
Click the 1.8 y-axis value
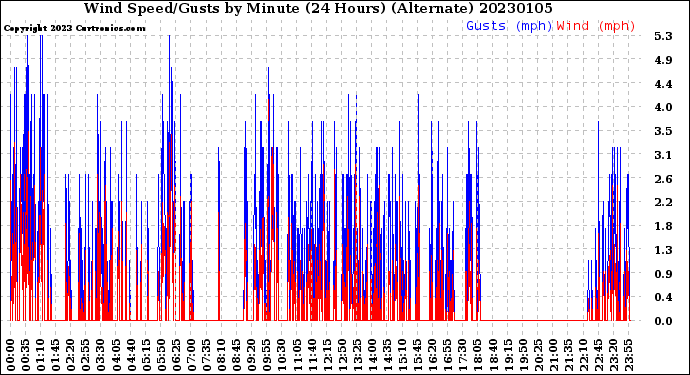pyautogui.click(x=663, y=226)
